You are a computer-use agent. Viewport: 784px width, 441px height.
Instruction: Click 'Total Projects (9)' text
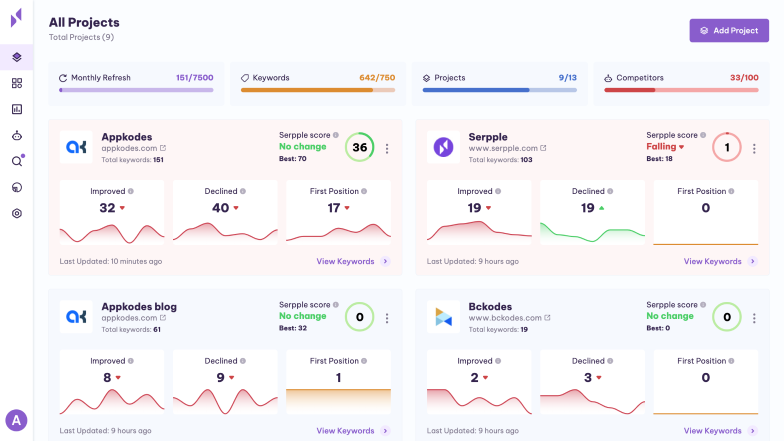tap(82, 37)
